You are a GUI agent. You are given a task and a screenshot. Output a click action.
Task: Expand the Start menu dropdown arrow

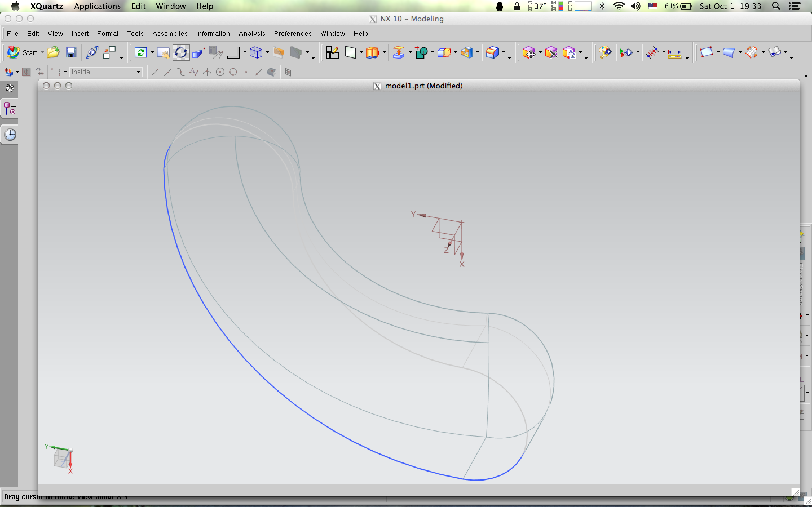click(42, 53)
